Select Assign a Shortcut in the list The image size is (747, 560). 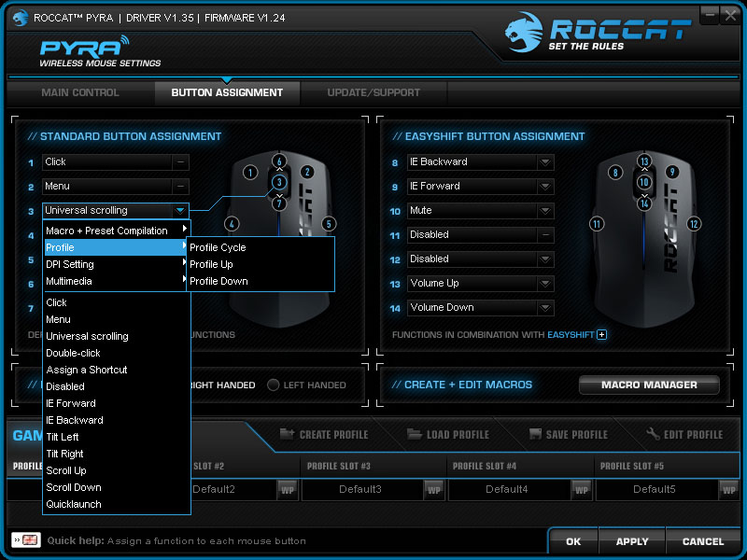coord(116,370)
